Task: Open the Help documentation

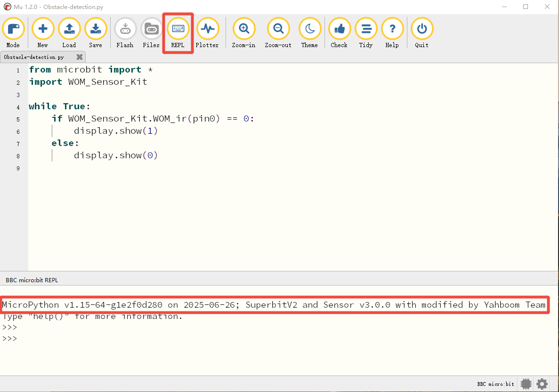Action: pyautogui.click(x=392, y=33)
